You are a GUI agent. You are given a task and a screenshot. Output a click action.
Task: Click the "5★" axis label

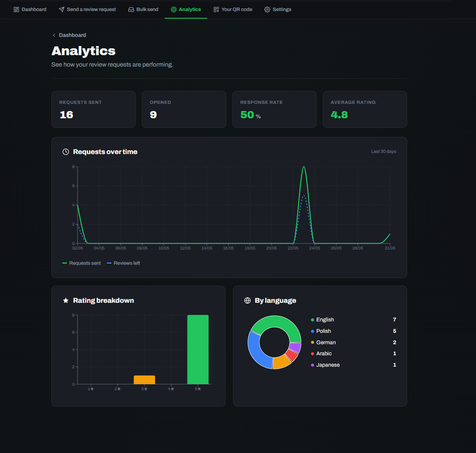[x=198, y=389]
